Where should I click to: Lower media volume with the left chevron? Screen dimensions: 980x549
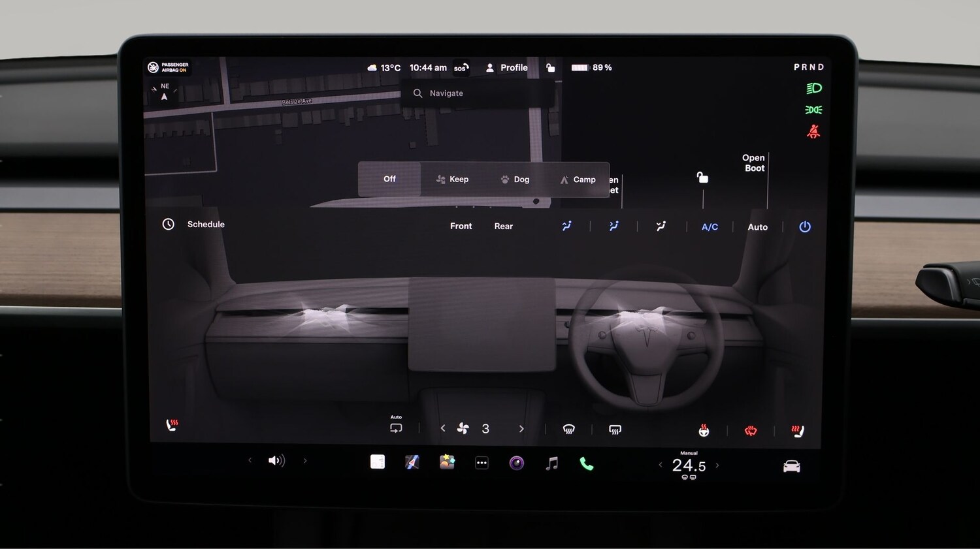(x=250, y=460)
